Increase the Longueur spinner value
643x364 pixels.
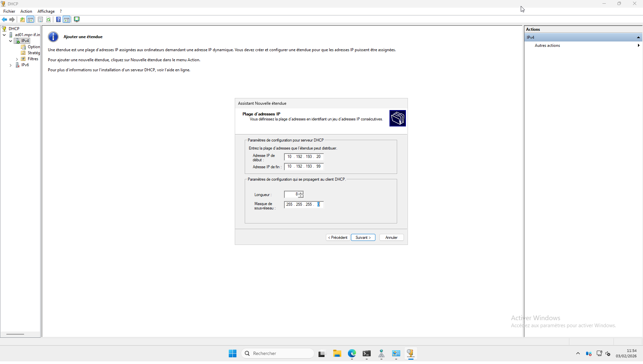point(301,193)
